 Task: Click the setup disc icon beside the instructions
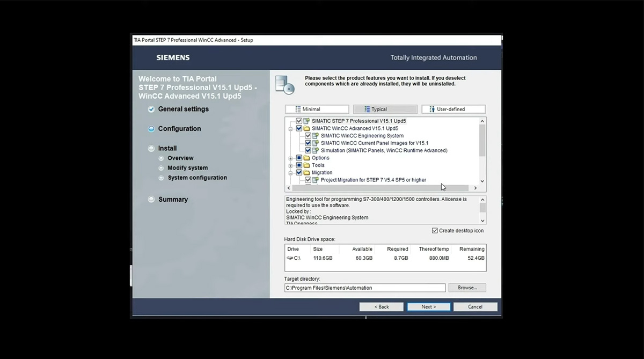coord(285,85)
